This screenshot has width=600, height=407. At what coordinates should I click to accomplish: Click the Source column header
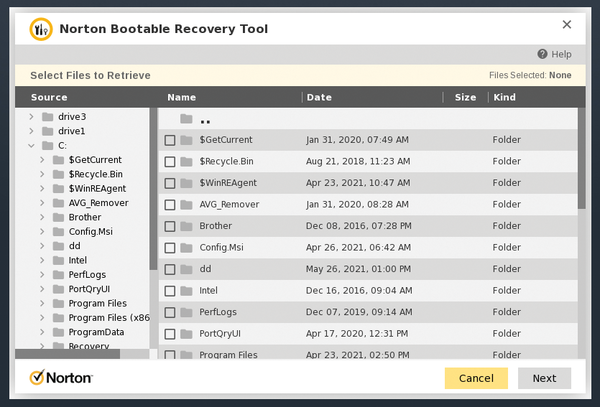click(x=49, y=97)
